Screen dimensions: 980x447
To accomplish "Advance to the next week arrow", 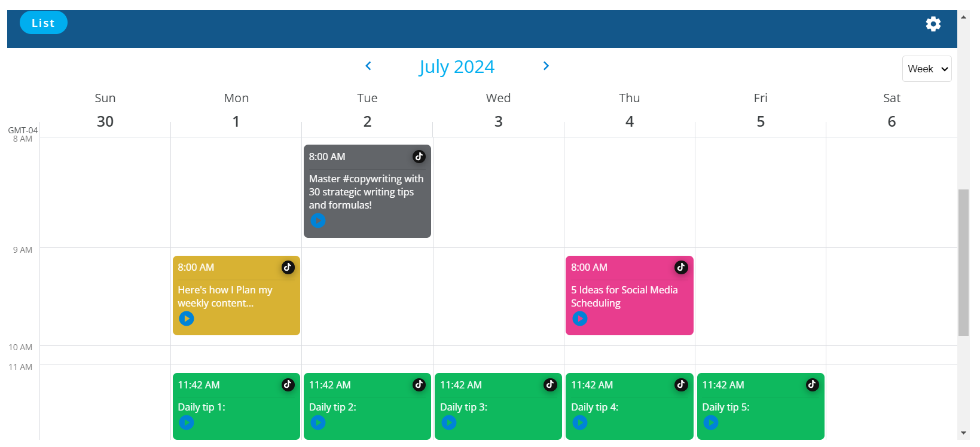I will (546, 66).
